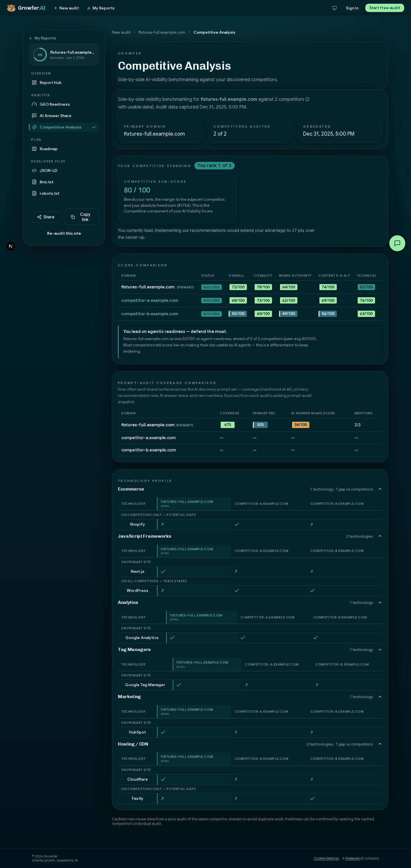Image resolution: width=411 pixels, height=868 pixels.
Task: Open My Reports in top navigation
Action: (101, 8)
